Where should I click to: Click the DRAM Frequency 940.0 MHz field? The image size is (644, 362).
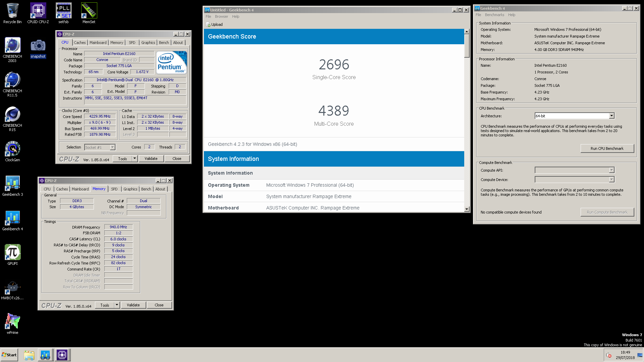click(118, 227)
